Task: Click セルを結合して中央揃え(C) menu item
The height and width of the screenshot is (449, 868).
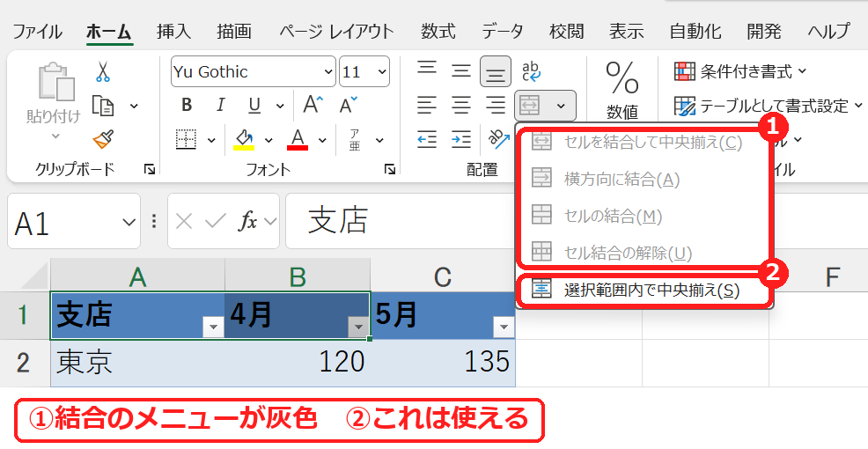Action: point(644,143)
